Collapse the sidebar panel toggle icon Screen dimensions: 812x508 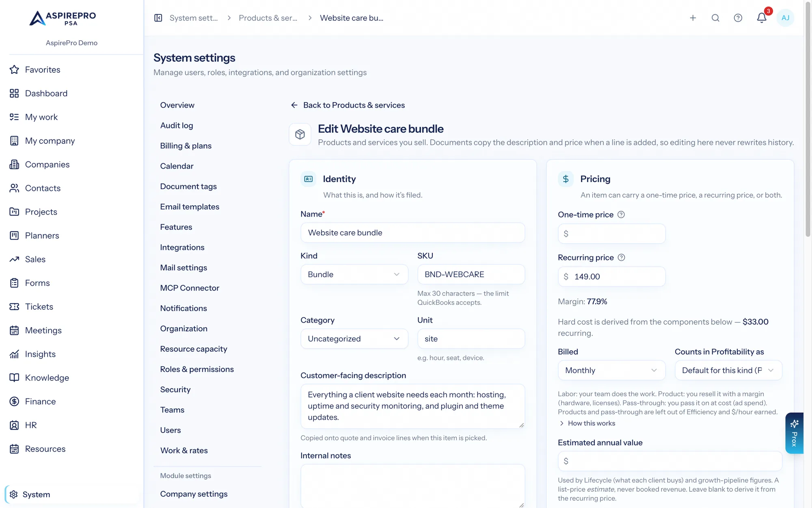pos(158,18)
